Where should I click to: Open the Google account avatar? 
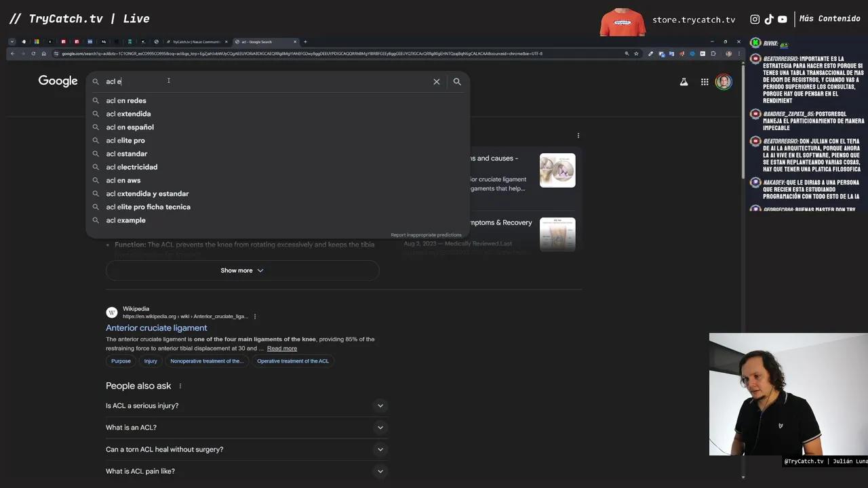pos(724,82)
